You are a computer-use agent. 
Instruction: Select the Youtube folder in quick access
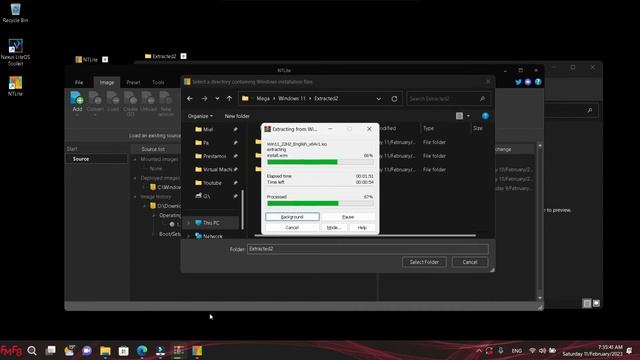click(212, 183)
